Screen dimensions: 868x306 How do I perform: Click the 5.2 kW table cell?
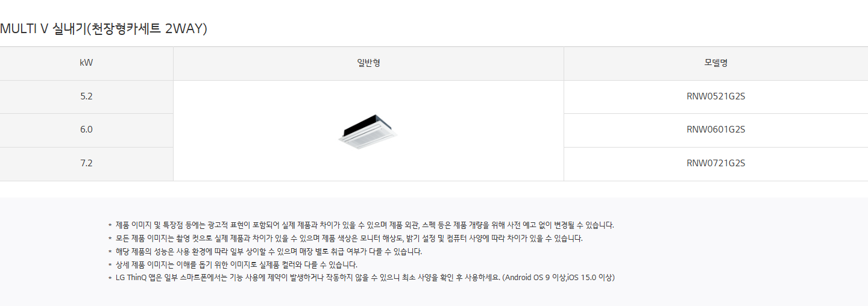pos(86,96)
